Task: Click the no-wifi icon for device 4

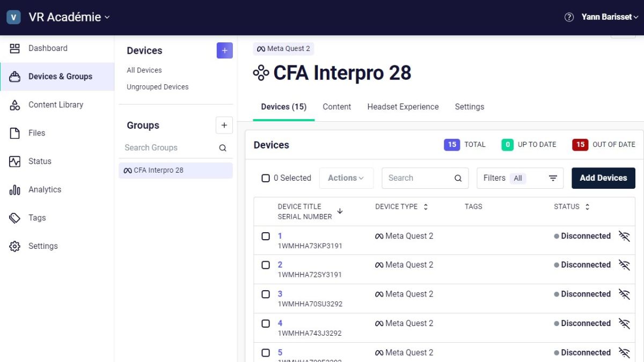Action: (x=624, y=323)
